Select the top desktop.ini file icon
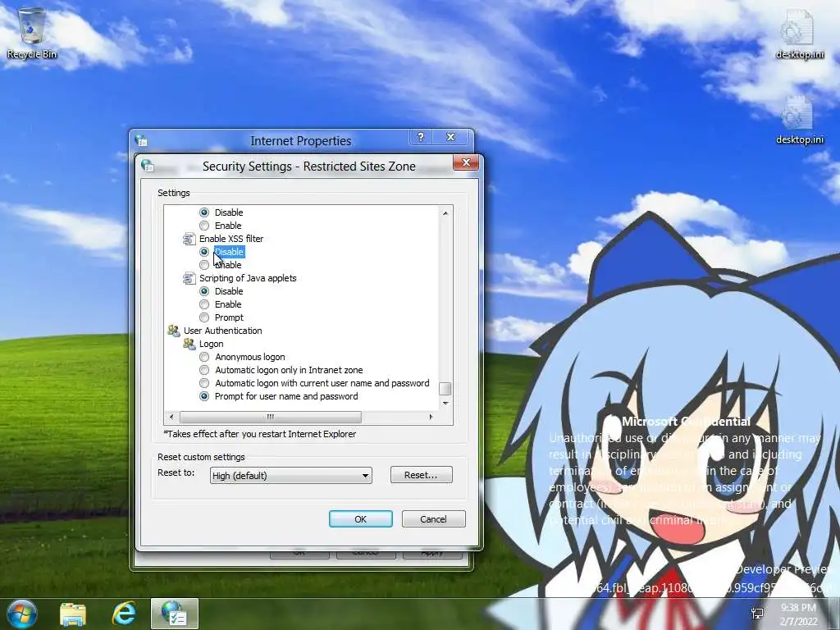Screen dimensions: 840x630 click(799, 34)
